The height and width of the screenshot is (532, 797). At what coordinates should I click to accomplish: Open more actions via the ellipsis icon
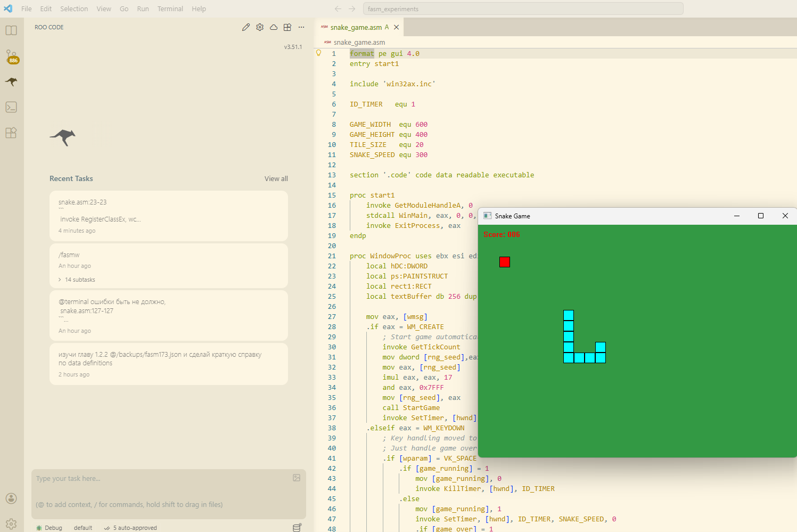click(301, 27)
